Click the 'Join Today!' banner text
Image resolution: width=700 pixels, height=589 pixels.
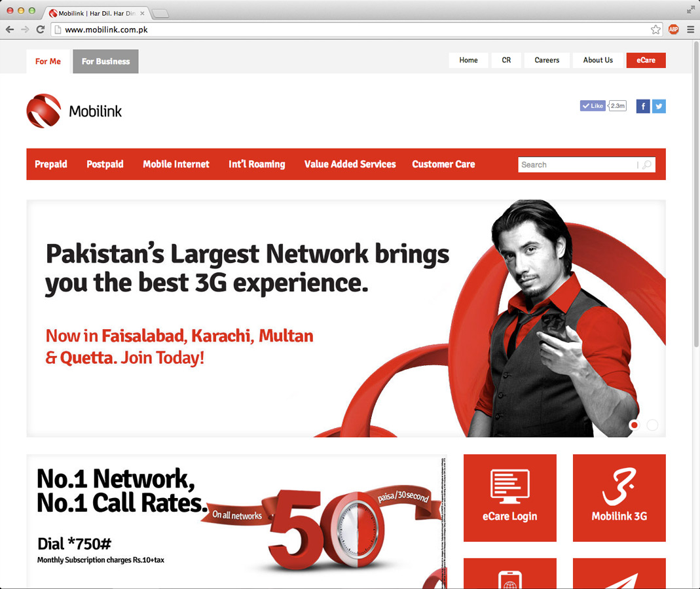point(162,358)
